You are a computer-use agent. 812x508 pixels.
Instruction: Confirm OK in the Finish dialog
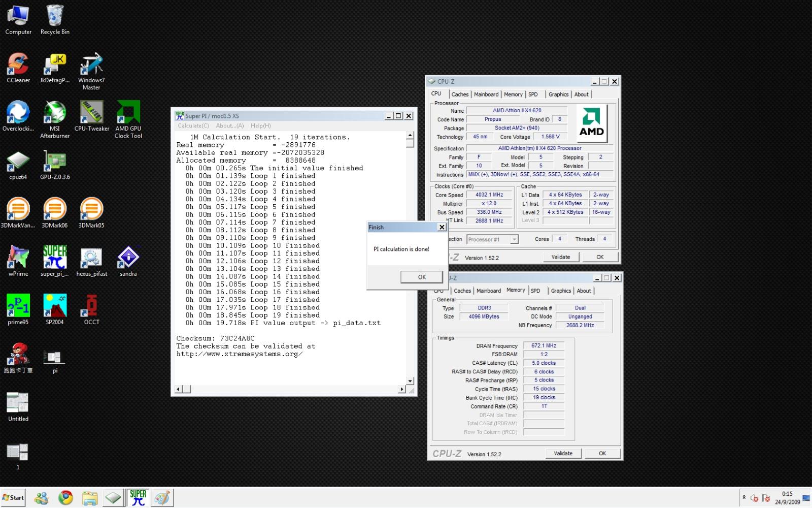[422, 277]
